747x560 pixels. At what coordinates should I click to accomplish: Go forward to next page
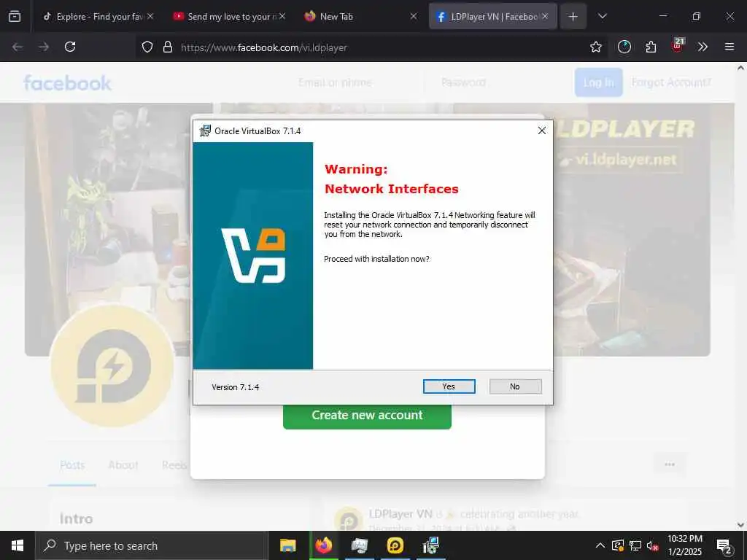coord(44,47)
